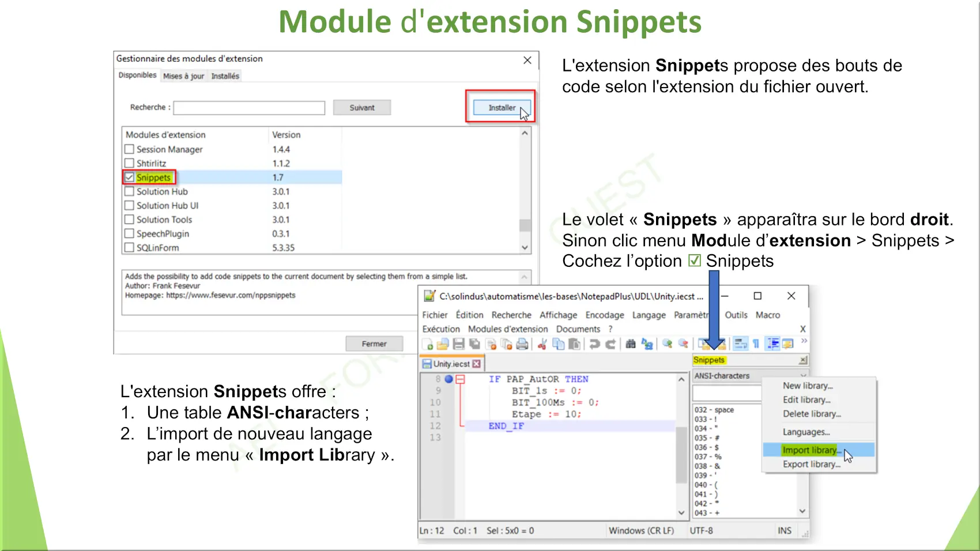Check the SpeechPlugin checkbox
Screen dimensions: 980x551
pyautogui.click(x=129, y=233)
